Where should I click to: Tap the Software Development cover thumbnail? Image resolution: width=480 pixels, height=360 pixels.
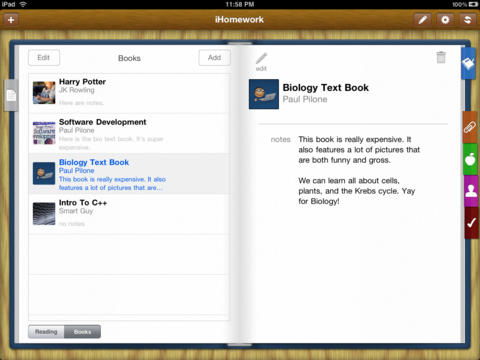(44, 133)
